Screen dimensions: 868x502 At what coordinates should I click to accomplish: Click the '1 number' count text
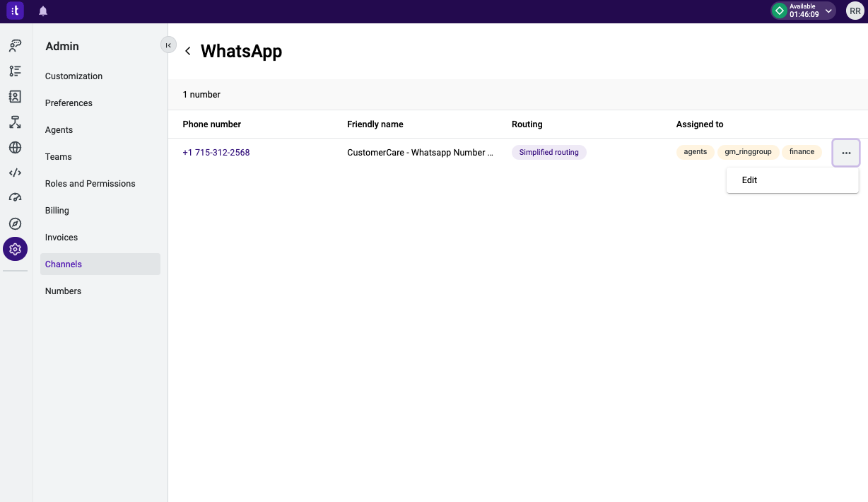[201, 95]
